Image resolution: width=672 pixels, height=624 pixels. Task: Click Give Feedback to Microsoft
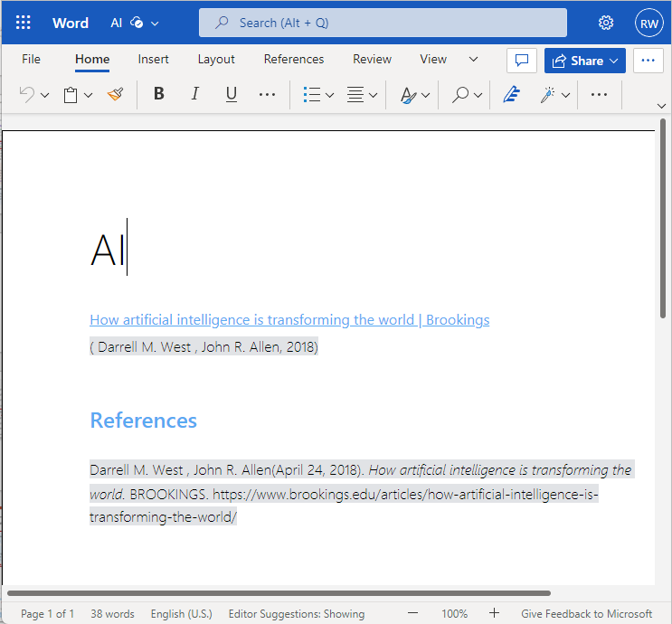click(x=586, y=614)
